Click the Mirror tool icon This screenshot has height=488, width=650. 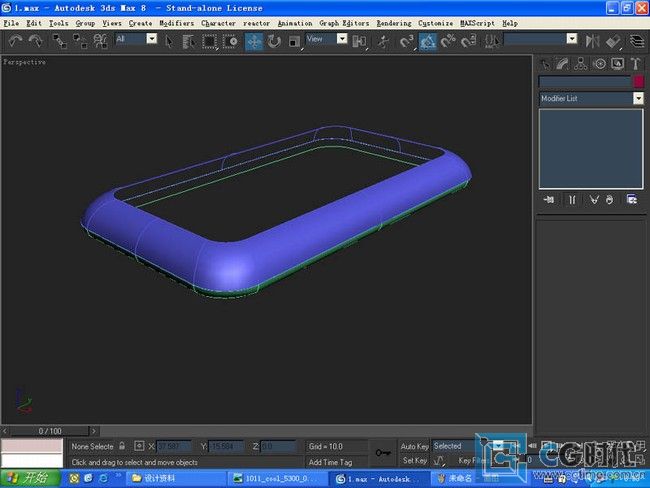[592, 41]
